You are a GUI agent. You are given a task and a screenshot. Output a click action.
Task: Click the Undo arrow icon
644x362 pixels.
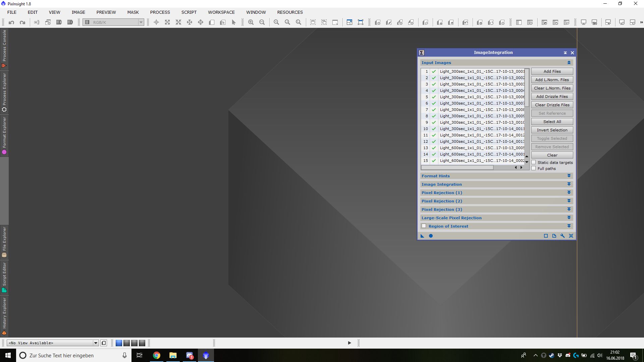(x=11, y=22)
